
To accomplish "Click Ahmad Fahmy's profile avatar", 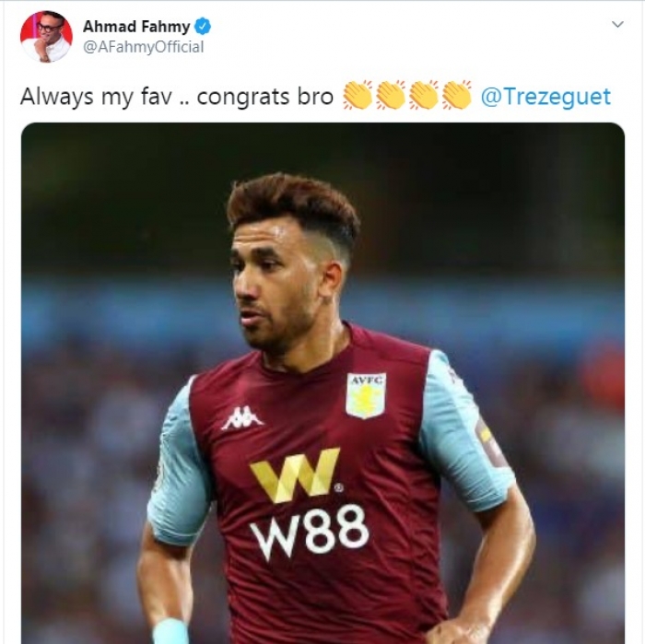I will (46, 37).
